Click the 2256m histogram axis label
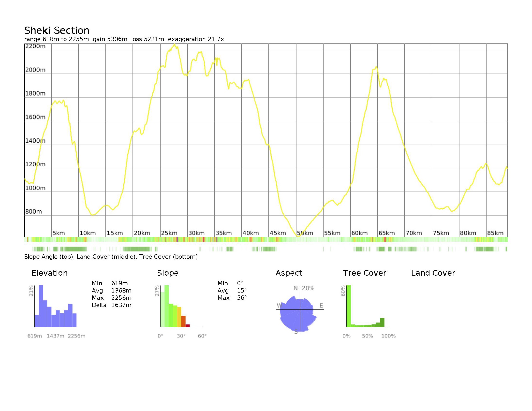Screen dimensions: 532x411 pyautogui.click(x=76, y=336)
